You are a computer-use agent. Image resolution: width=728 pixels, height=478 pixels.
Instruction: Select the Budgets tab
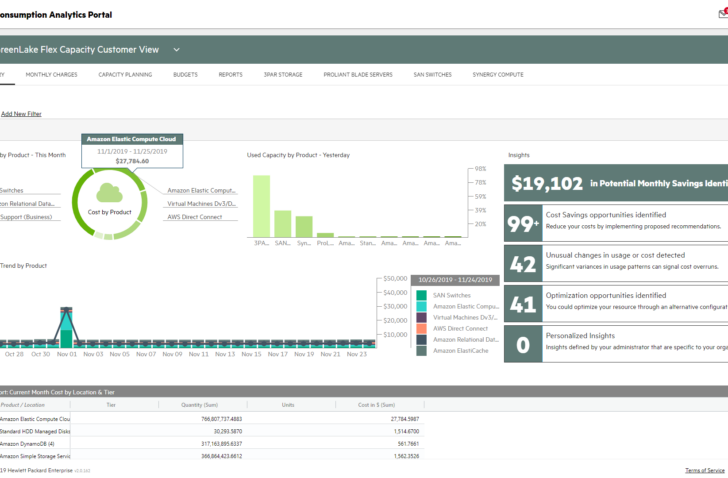point(185,75)
